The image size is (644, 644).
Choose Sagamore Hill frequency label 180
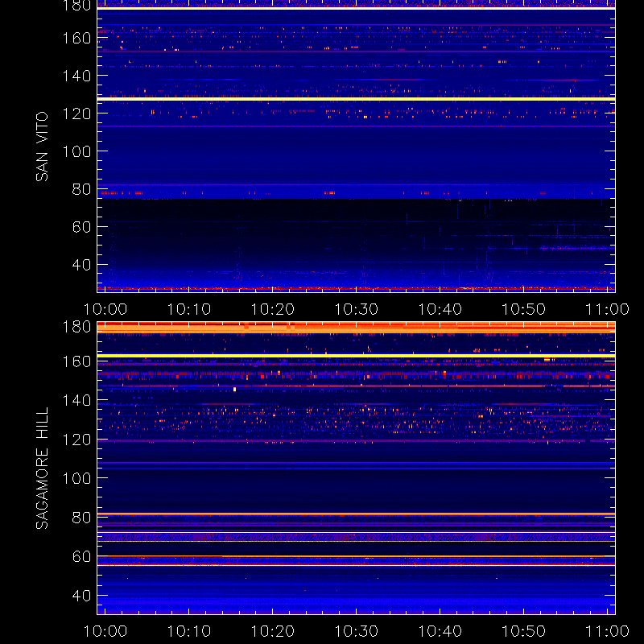[76, 327]
